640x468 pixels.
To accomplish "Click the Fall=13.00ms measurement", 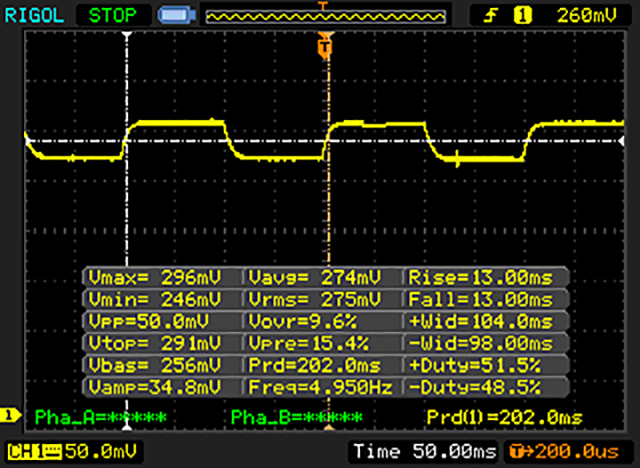I will 481,300.
